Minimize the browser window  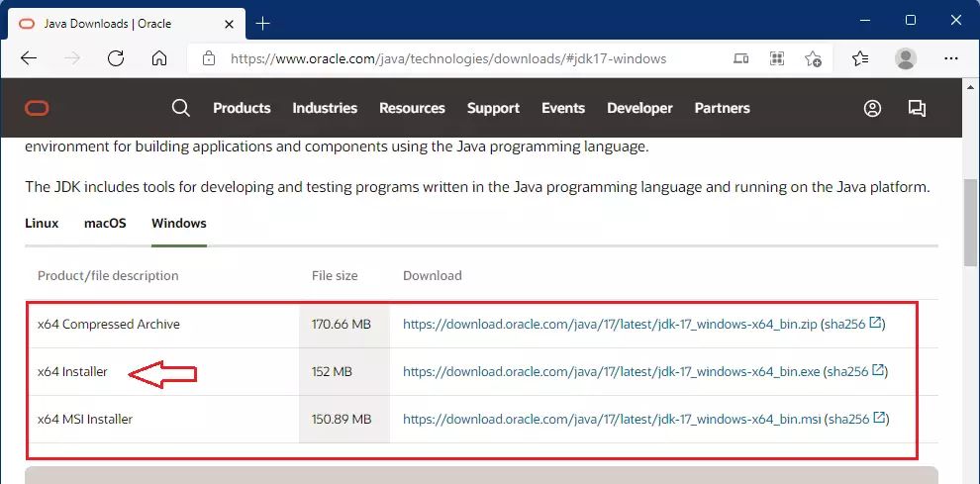click(x=865, y=21)
